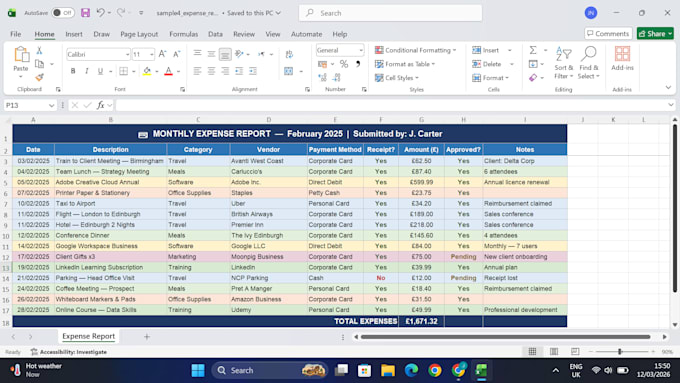
Task: Apply Percent Style format
Action: [344, 64]
